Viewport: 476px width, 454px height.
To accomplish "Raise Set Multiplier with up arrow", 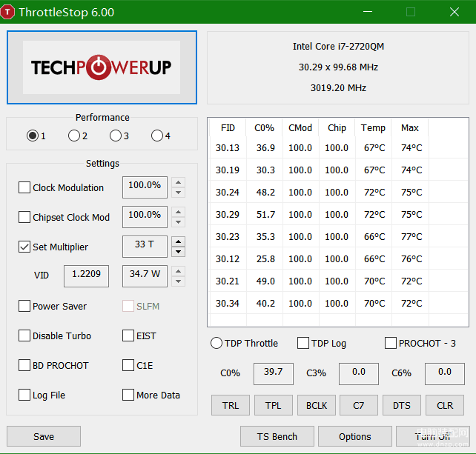I will point(178,241).
